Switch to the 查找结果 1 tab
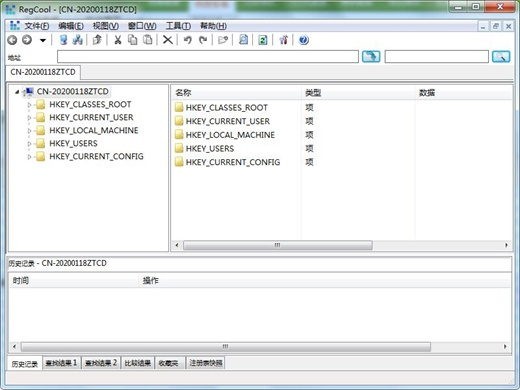The height and width of the screenshot is (390, 520). click(x=61, y=363)
